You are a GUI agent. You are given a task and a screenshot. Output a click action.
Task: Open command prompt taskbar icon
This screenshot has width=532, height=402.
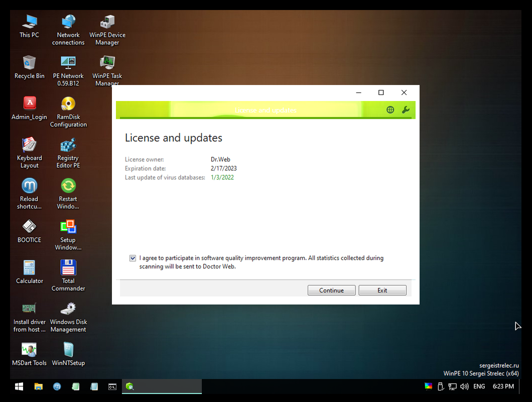pyautogui.click(x=112, y=386)
